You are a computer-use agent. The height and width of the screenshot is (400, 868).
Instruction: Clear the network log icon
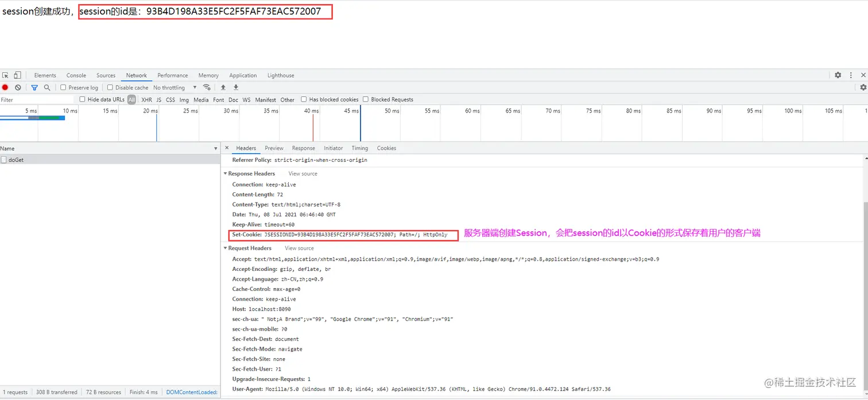(18, 87)
